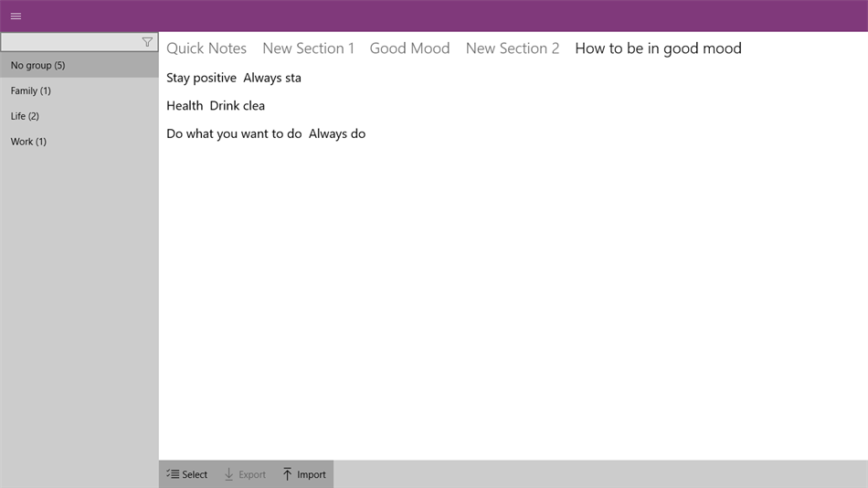The width and height of the screenshot is (868, 488).
Task: Open the hamburger menu
Action: 16,16
